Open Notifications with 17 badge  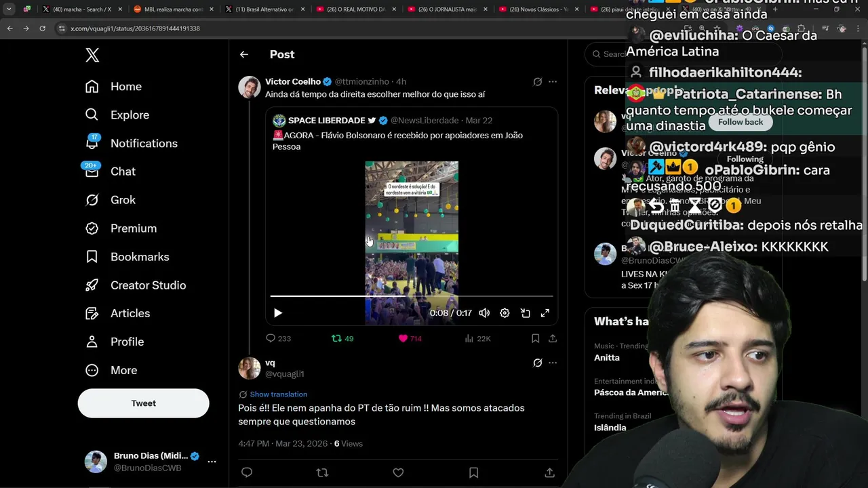[x=131, y=143]
